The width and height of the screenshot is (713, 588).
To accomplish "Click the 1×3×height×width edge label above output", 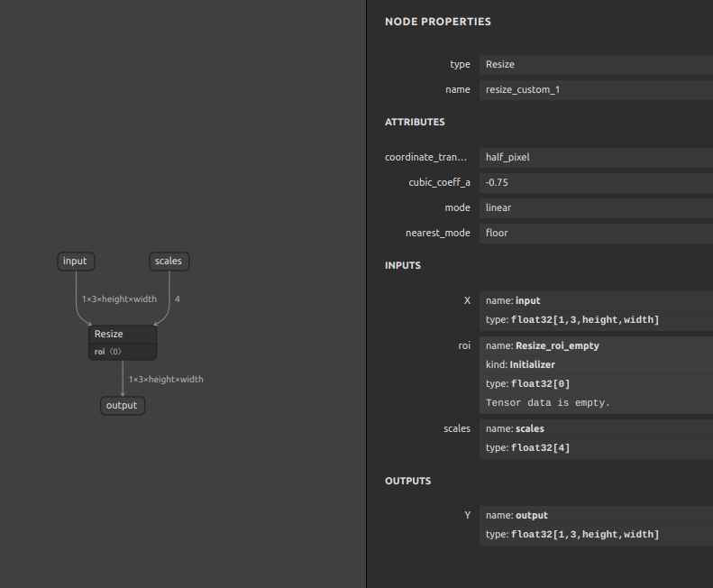I will [x=166, y=379].
